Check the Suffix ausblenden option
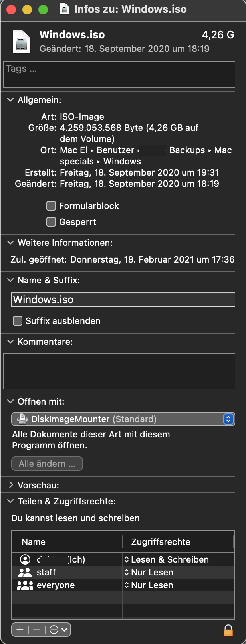This screenshot has height=644, width=246. point(18,321)
